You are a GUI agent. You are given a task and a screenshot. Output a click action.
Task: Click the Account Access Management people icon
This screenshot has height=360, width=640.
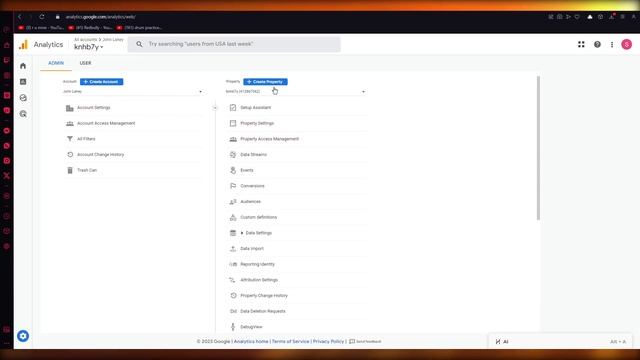[x=70, y=123]
